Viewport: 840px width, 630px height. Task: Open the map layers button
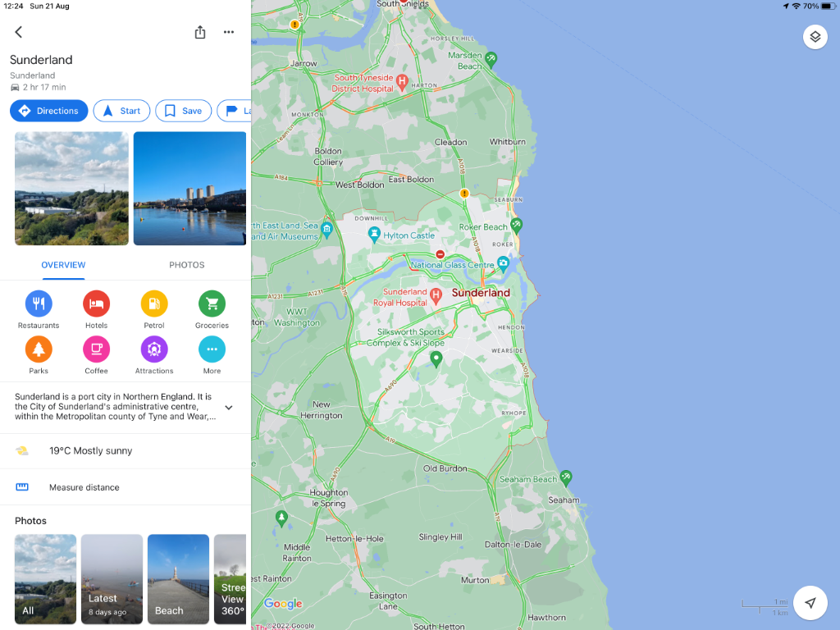(x=815, y=37)
